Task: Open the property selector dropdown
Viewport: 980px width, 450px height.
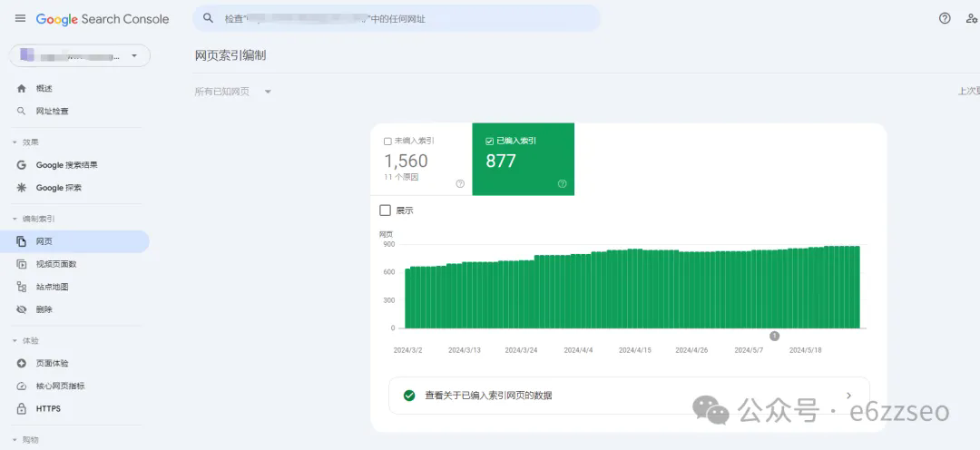Action: click(79, 55)
